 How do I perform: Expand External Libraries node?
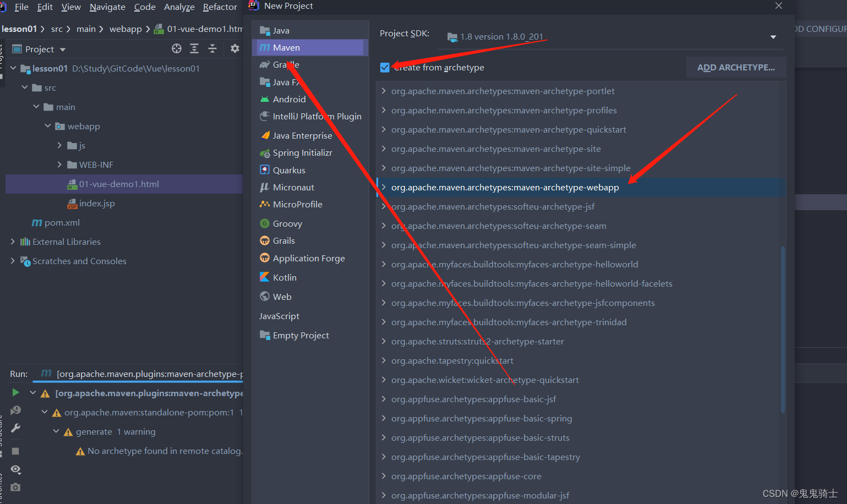tap(13, 242)
